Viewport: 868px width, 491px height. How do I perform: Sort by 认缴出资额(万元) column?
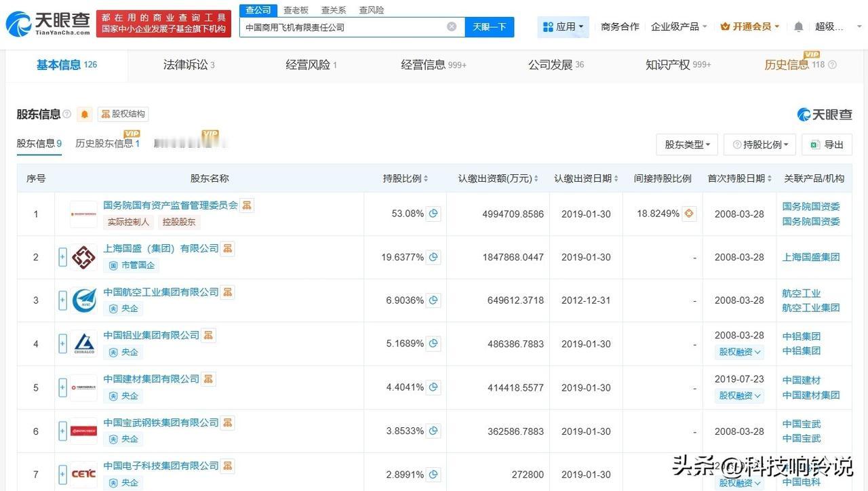click(x=498, y=178)
